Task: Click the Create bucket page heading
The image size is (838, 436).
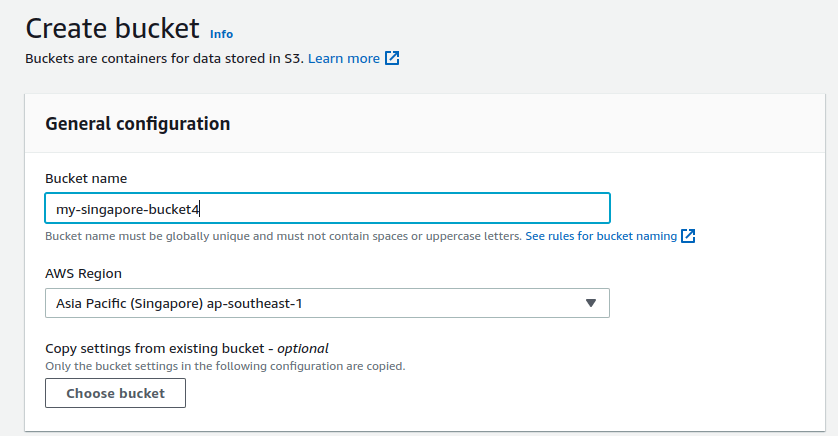Action: click(x=112, y=28)
